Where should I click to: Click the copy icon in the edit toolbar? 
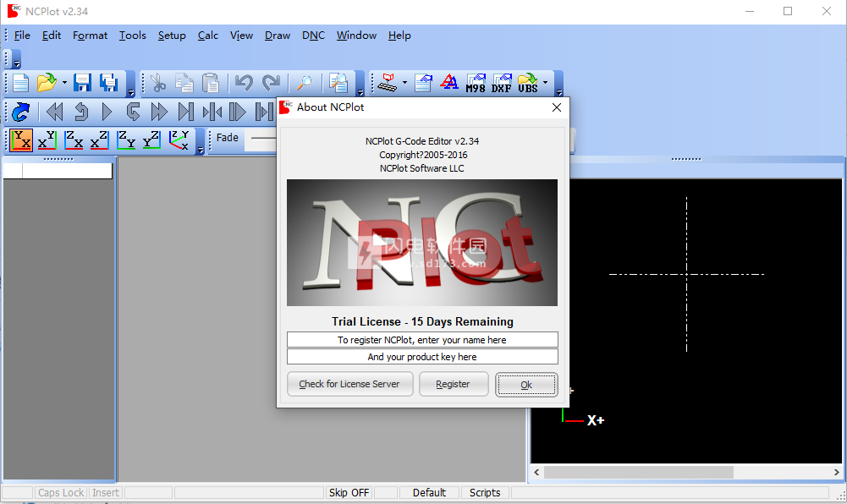[184, 83]
